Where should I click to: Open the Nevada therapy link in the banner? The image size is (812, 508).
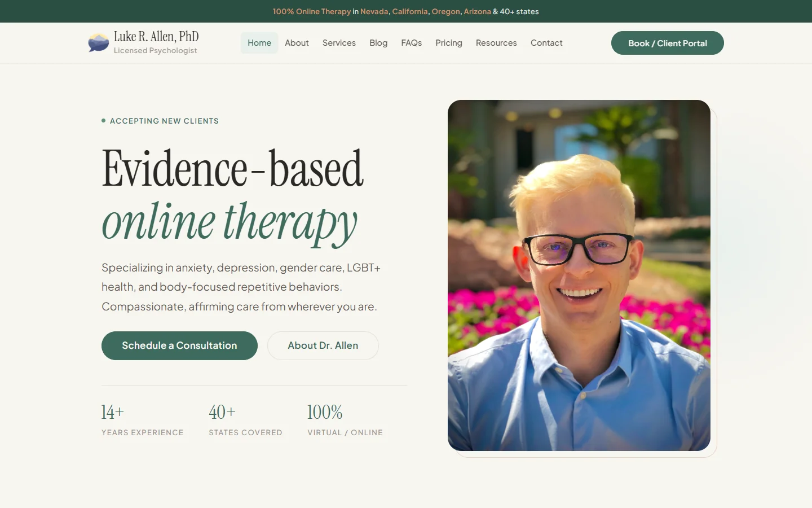pyautogui.click(x=374, y=11)
